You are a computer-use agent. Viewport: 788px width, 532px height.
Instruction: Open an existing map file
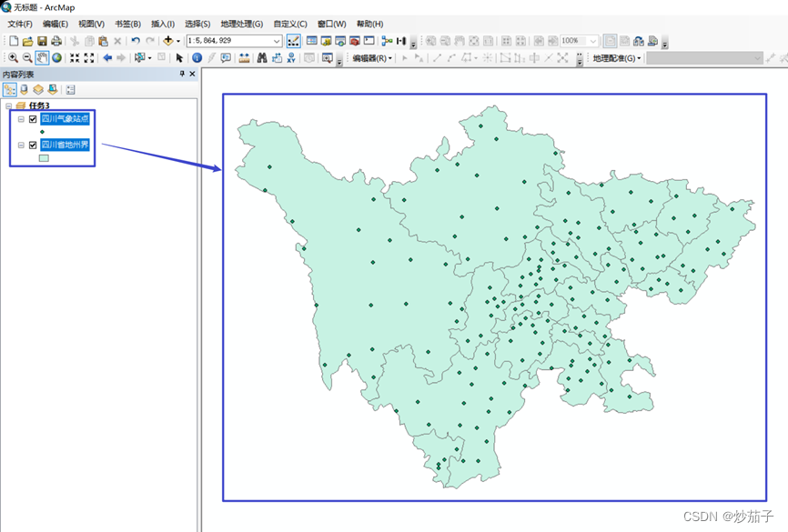click(27, 41)
